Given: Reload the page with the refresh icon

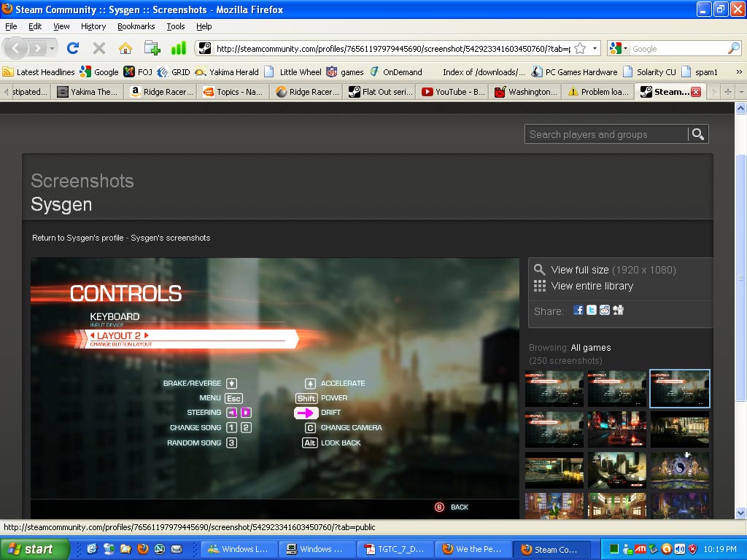Looking at the screenshot, I should (x=73, y=48).
